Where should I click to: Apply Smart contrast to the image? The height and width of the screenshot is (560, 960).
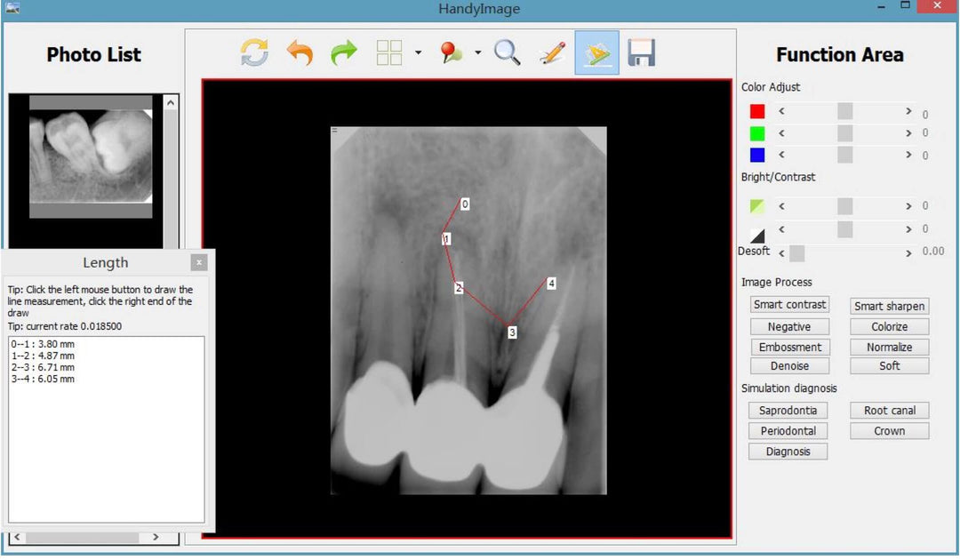[789, 305]
